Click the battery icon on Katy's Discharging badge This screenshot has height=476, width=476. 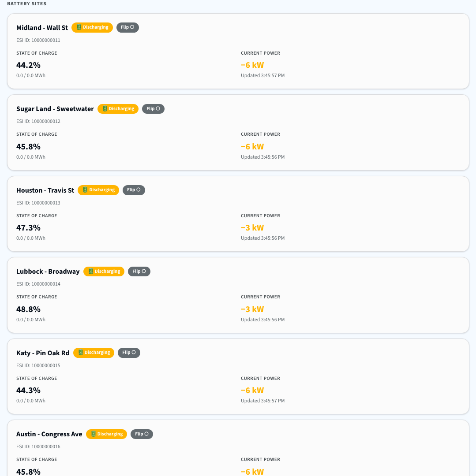pyautogui.click(x=80, y=353)
